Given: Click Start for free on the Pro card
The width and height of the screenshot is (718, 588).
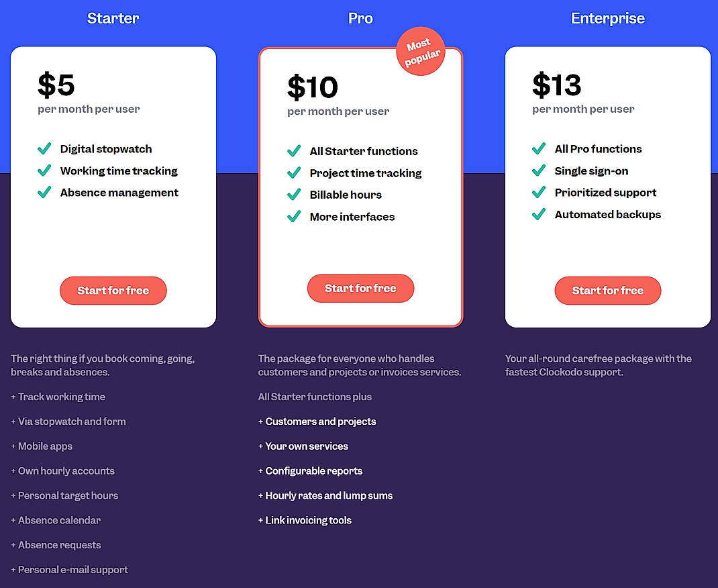Looking at the screenshot, I should [360, 287].
